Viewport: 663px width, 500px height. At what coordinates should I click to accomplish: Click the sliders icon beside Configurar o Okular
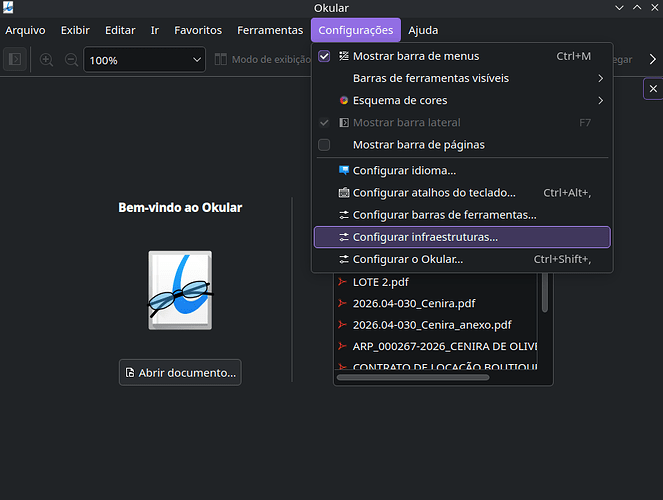coord(344,259)
